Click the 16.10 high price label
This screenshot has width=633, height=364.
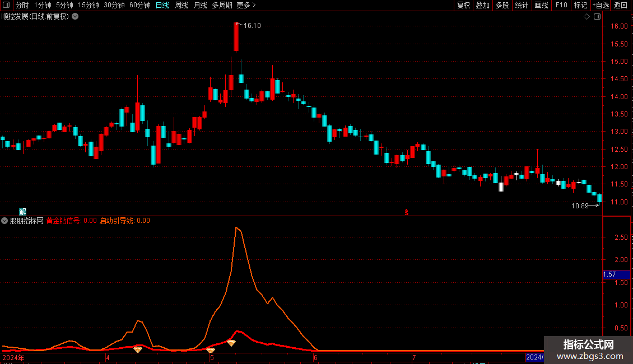[252, 25]
